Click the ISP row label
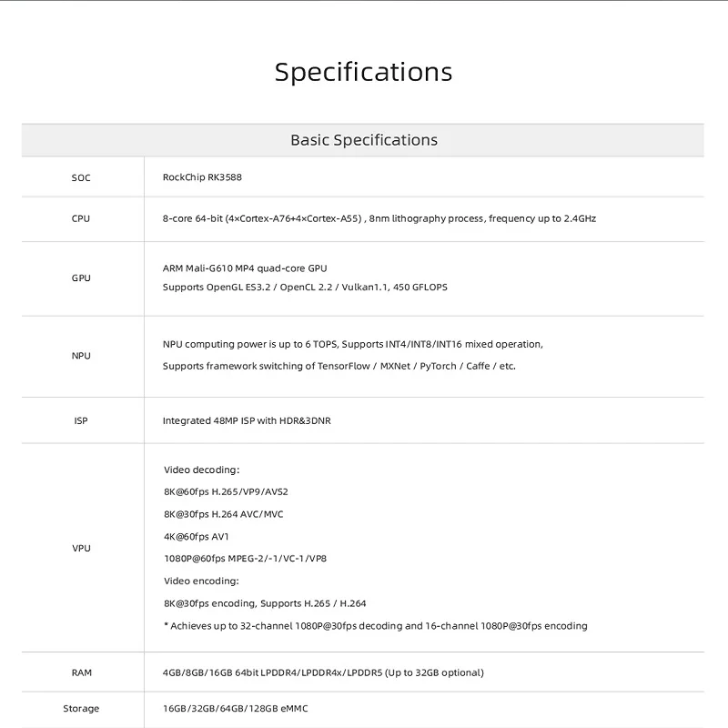728x728 pixels. 81,420
